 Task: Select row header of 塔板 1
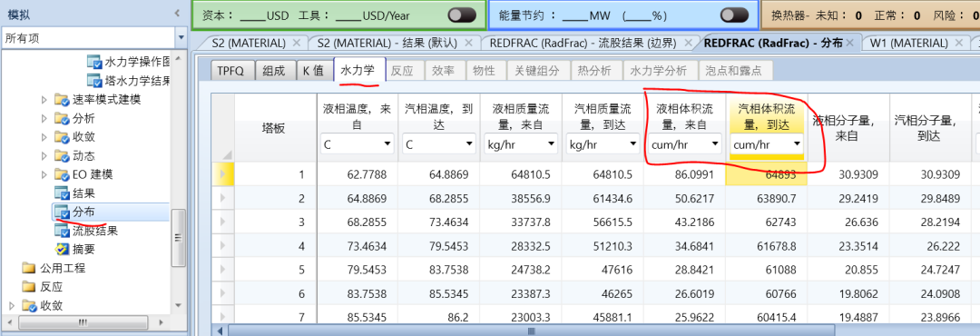[x=222, y=174]
